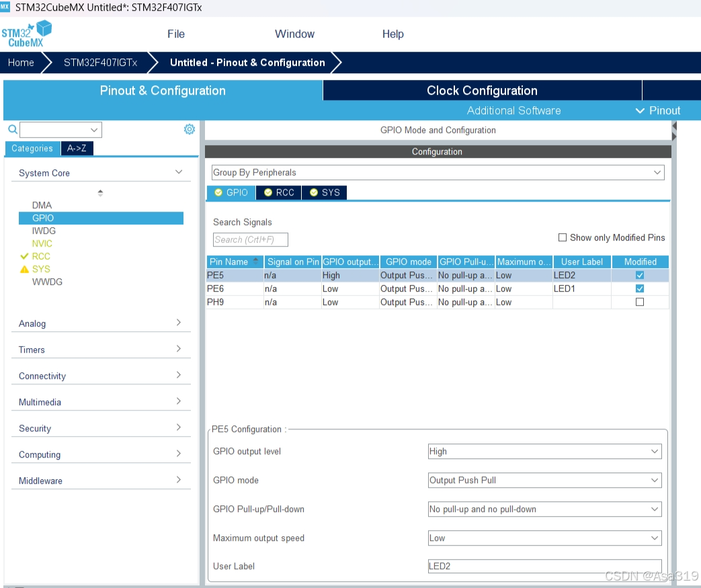Click the User Label field containing LED2
This screenshot has height=588, width=701.
pyautogui.click(x=544, y=566)
